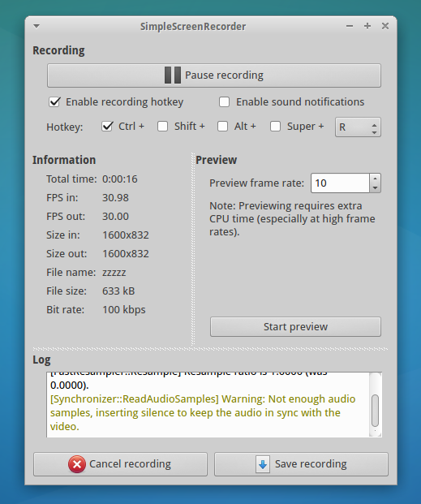Maximize the SimpleScreenRecorder window

coord(367,26)
